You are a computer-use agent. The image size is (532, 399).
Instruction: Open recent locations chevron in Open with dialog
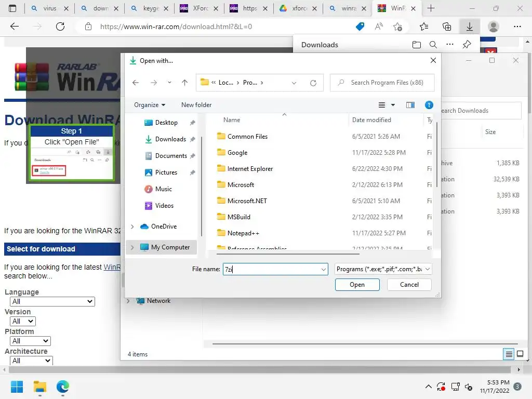169,83
